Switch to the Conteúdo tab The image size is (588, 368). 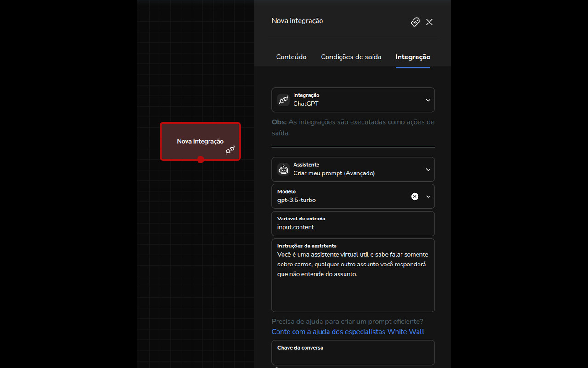click(x=291, y=57)
